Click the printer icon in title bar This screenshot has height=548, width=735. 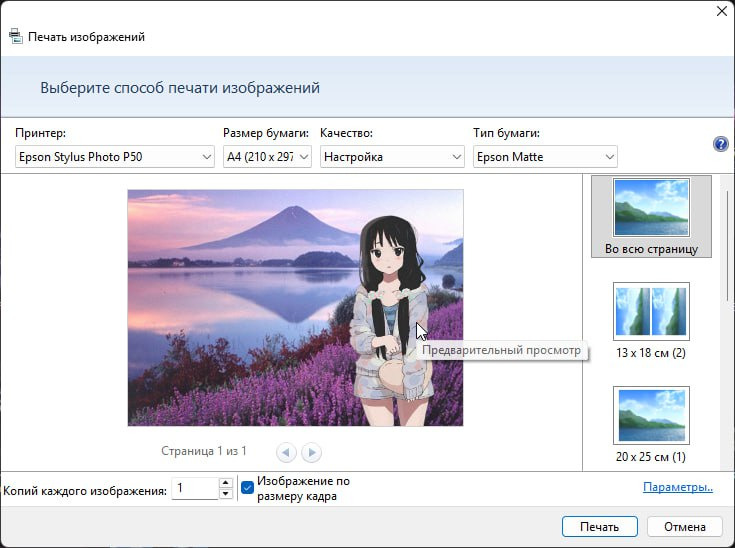15,37
